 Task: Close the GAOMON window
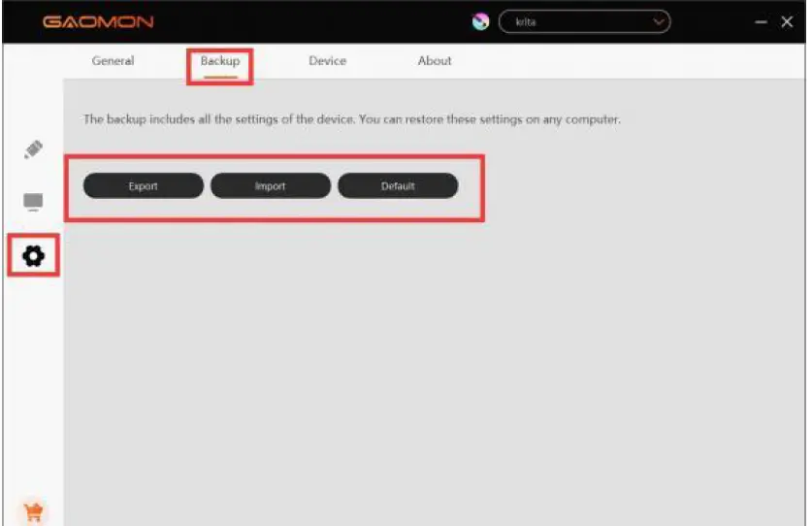tap(787, 21)
